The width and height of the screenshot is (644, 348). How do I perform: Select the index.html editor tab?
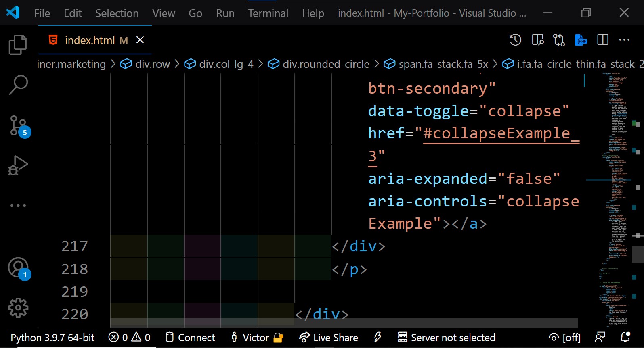tap(95, 40)
